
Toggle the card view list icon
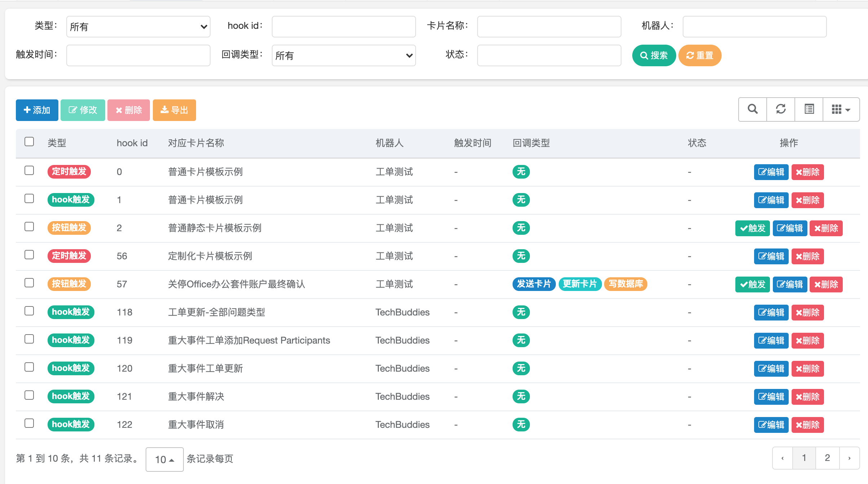[809, 109]
